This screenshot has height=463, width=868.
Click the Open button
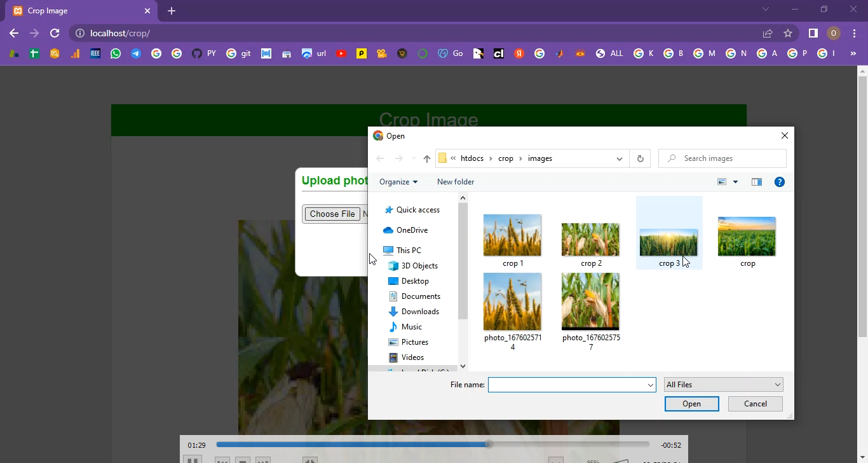691,404
